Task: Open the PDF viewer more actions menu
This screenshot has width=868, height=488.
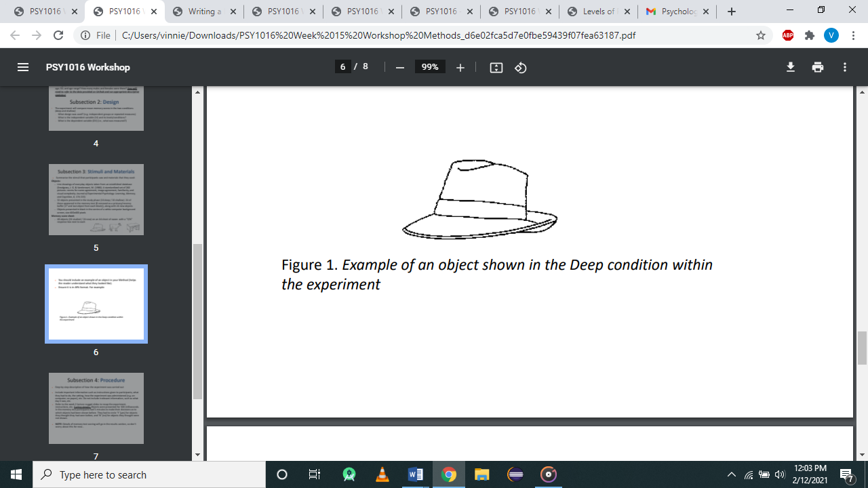Action: point(845,67)
